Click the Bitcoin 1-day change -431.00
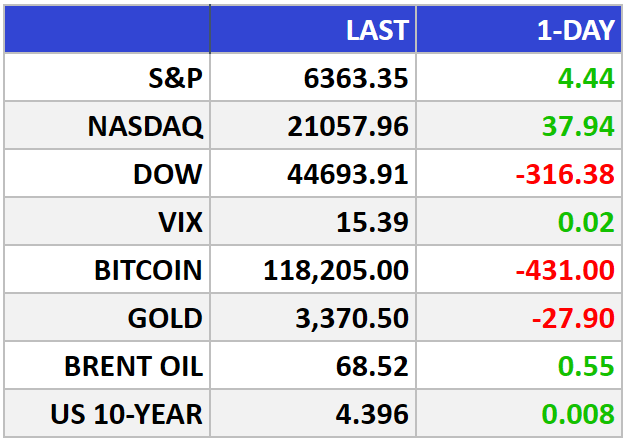Viewport: 624px width, 440px height. tap(565, 270)
